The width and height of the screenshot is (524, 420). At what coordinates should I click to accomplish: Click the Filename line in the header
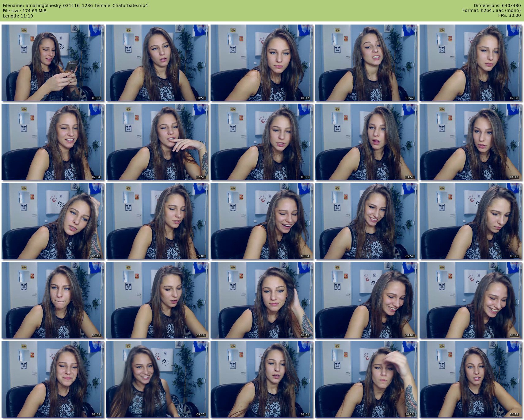coord(75,6)
